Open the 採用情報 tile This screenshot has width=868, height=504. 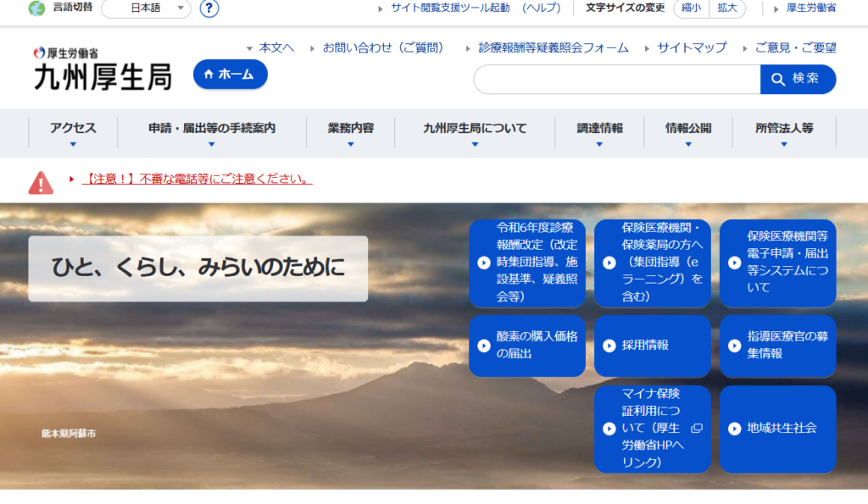click(652, 346)
